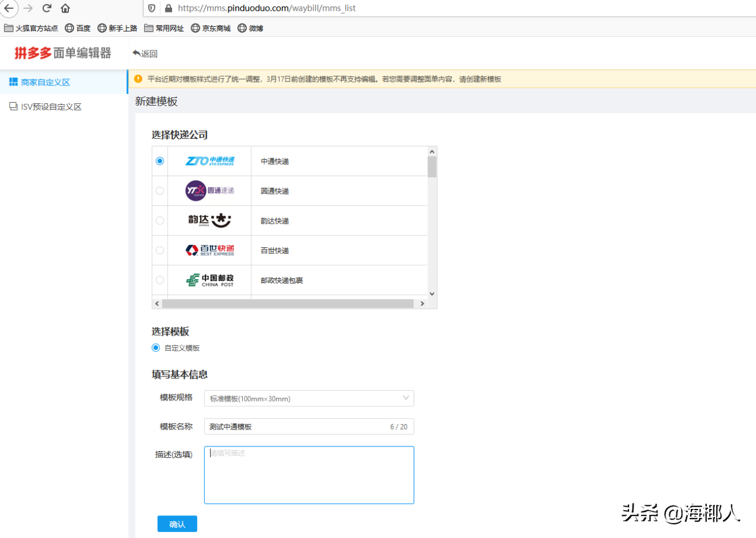
Task: Click the Best Express 百世快递 logo
Action: [208, 250]
